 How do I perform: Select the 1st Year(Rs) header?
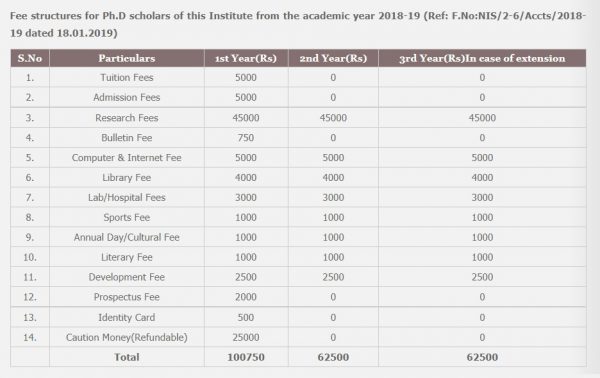coord(246,58)
